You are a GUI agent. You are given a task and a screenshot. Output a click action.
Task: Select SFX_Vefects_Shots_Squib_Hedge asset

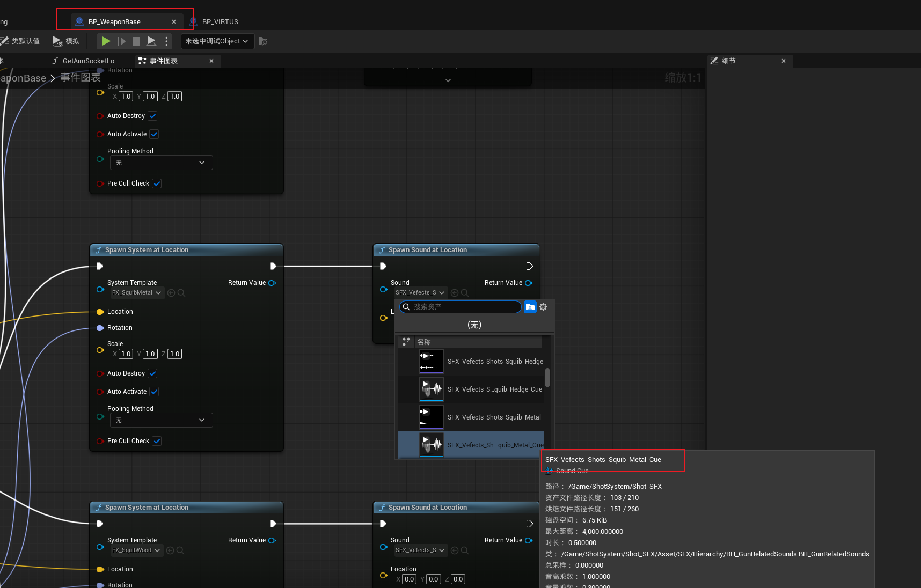(x=471, y=362)
